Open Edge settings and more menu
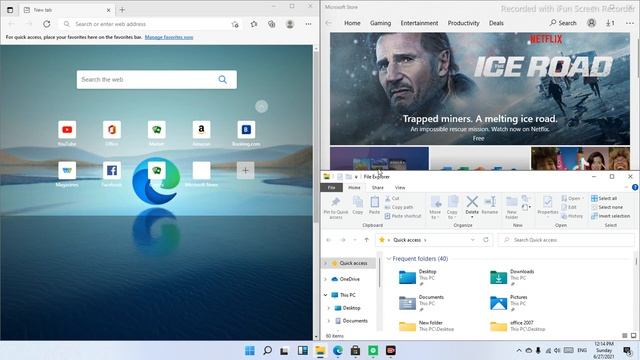The width and height of the screenshot is (640, 360). point(309,24)
